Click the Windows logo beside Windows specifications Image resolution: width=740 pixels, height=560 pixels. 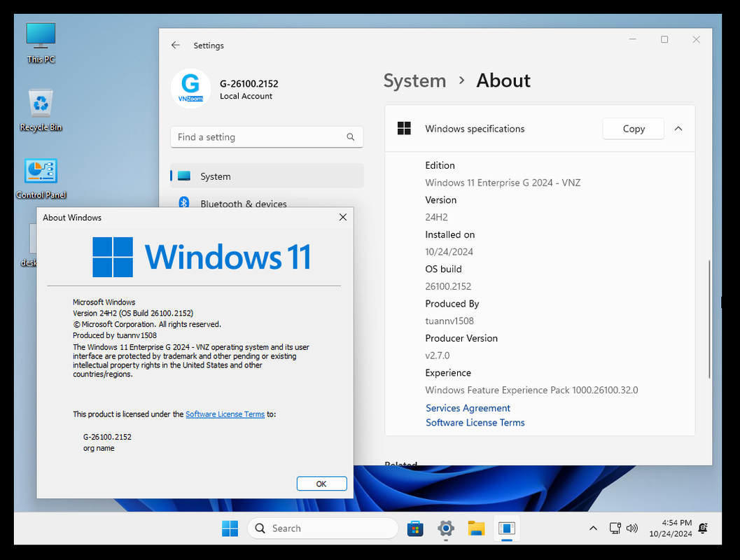(404, 128)
